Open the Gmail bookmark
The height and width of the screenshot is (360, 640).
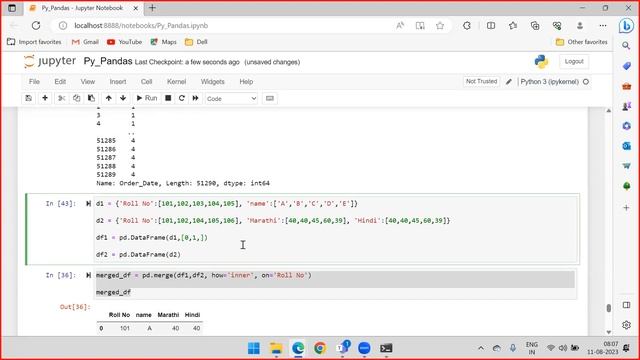coord(85,42)
